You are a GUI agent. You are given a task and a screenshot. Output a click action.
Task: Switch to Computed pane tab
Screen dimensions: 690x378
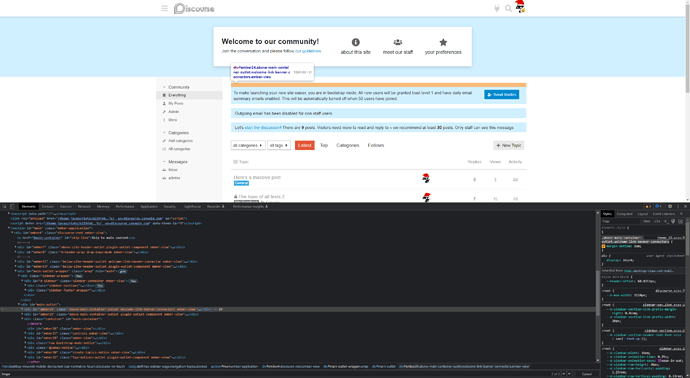tap(624, 214)
